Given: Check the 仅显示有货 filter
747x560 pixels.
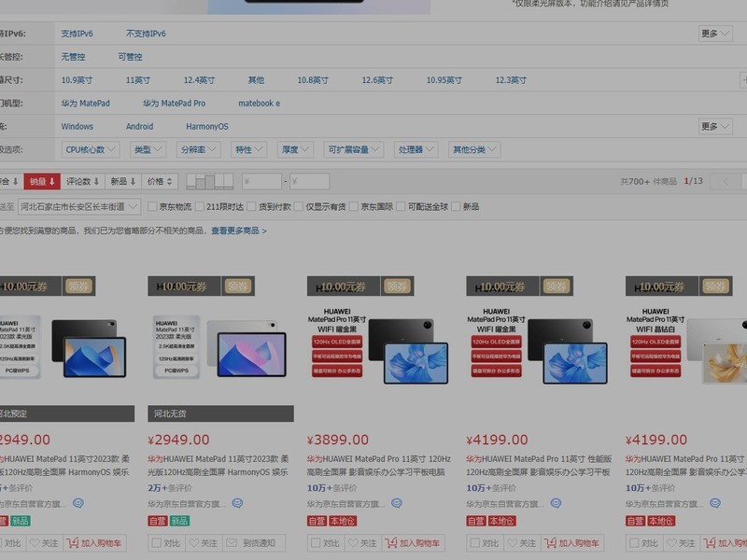Looking at the screenshot, I should (299, 206).
